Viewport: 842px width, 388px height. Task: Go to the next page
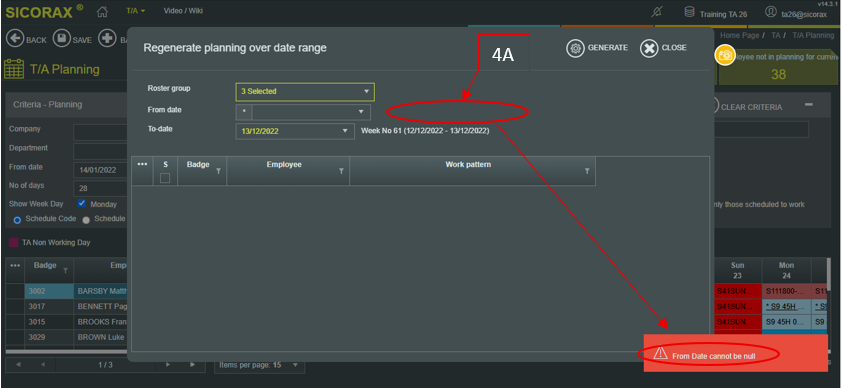[x=168, y=365]
